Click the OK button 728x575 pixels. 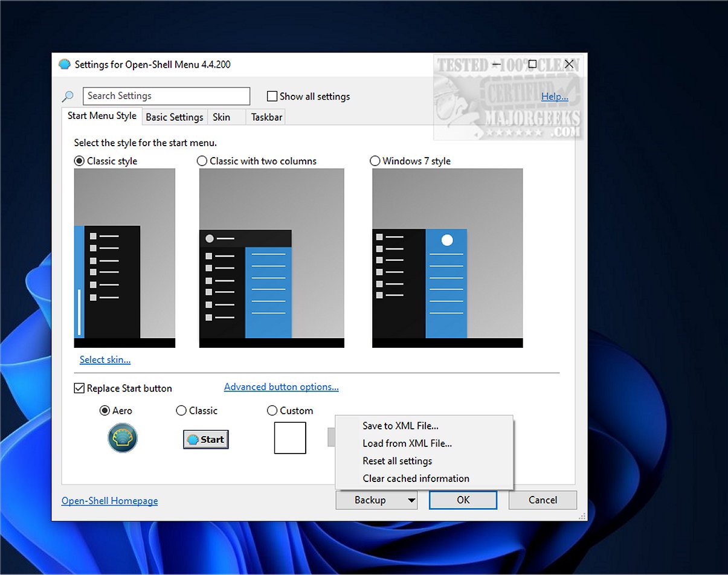(x=463, y=500)
